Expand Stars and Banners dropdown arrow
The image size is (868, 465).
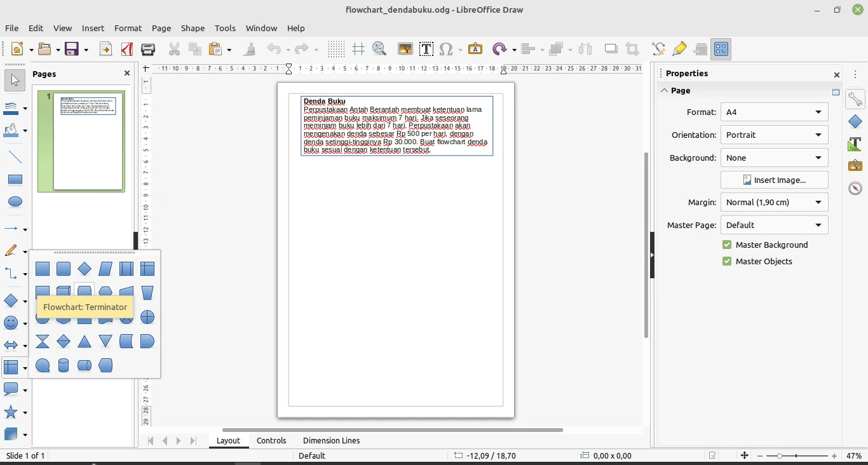pyautogui.click(x=25, y=412)
